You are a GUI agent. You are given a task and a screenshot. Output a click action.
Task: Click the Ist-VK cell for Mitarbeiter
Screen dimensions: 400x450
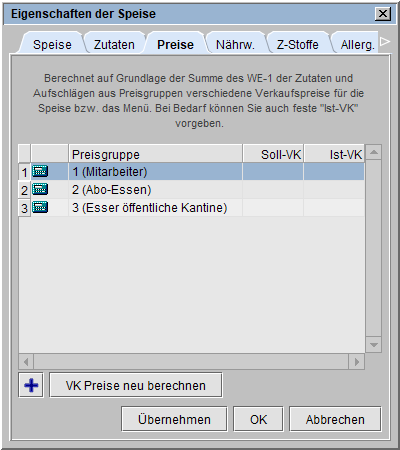[x=334, y=172]
